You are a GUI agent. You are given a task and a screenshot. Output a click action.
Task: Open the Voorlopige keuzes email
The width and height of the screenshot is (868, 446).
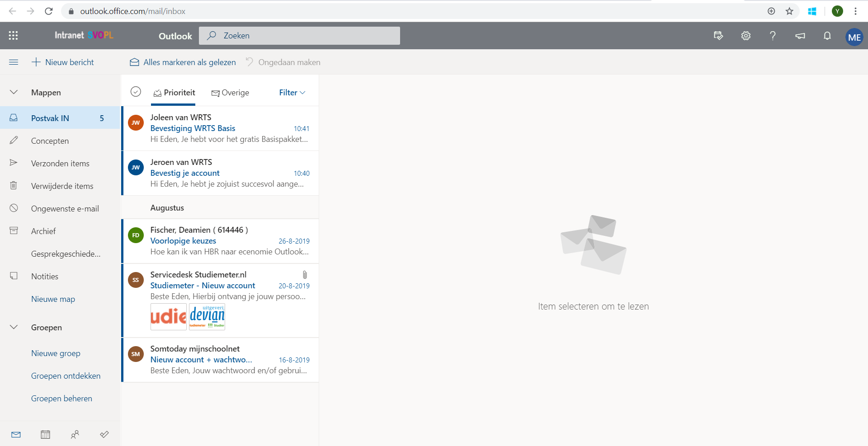pos(221,241)
